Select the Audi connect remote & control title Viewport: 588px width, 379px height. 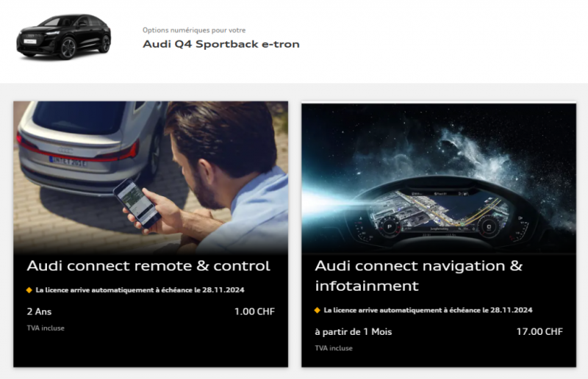click(148, 266)
